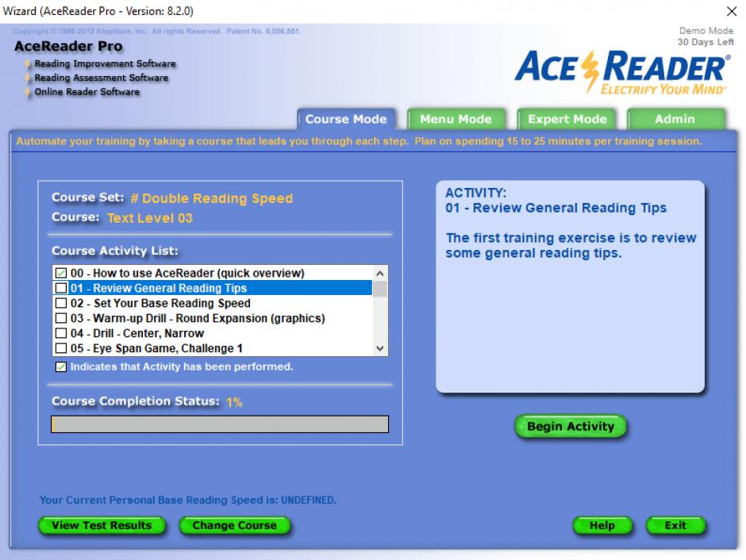Click the activity list scrollbar thumb
Image resolution: width=746 pixels, height=560 pixels.
click(x=379, y=289)
